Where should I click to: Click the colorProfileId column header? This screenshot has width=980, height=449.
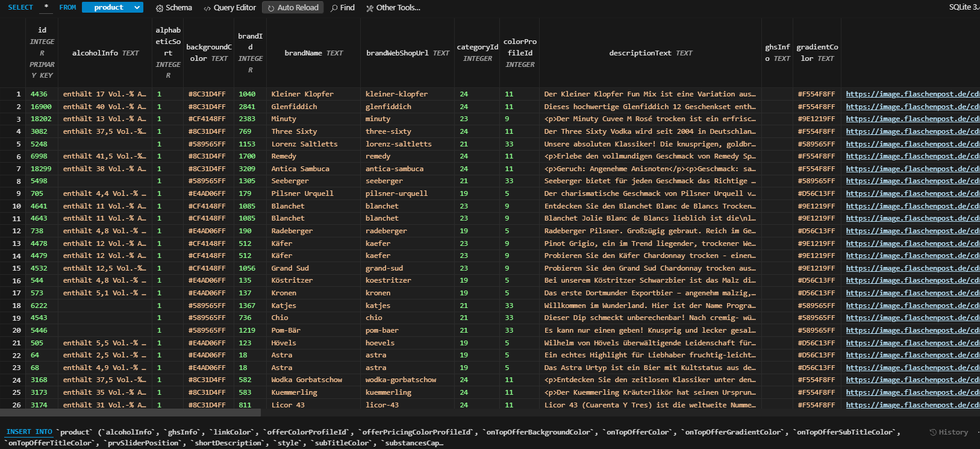520,52
